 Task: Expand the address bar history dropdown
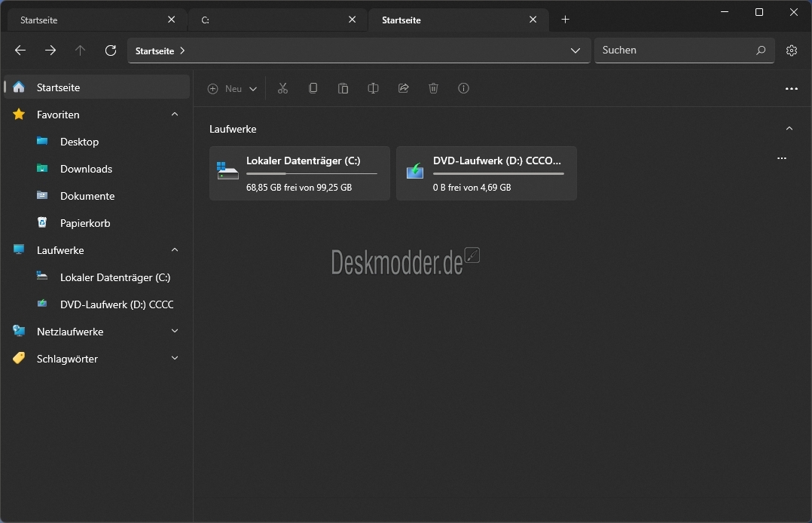[x=575, y=50]
